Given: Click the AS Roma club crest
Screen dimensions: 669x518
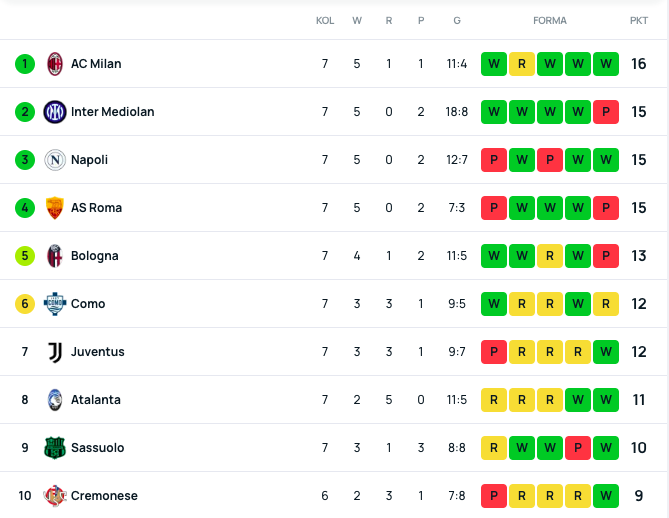Looking at the screenshot, I should click(55, 208).
